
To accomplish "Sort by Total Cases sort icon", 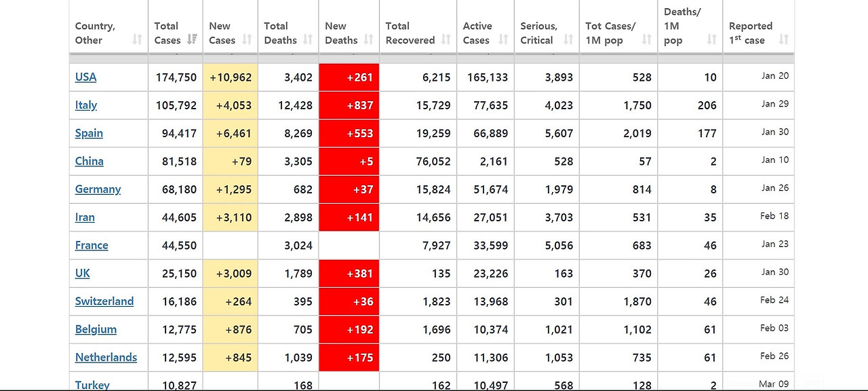I will coord(192,39).
